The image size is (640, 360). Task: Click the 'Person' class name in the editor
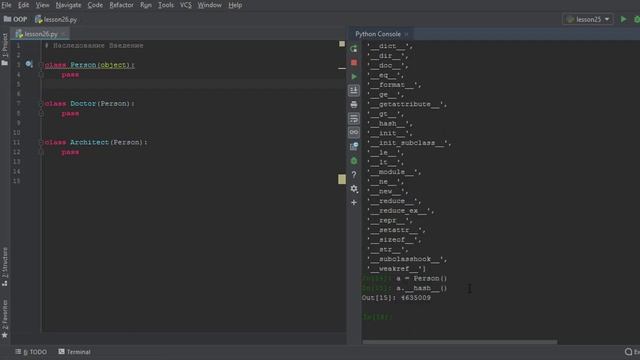(x=83, y=65)
